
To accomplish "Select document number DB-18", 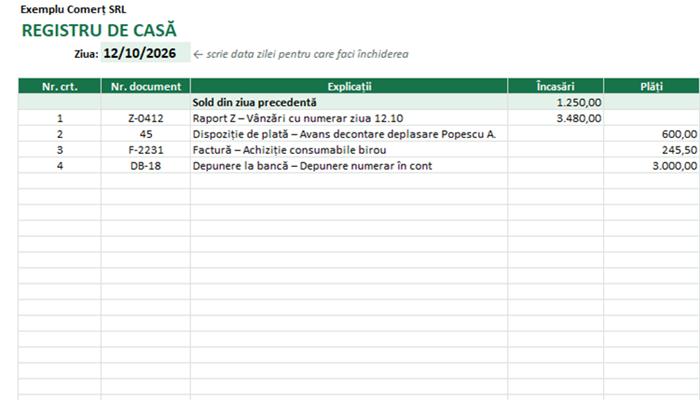I will pos(146,166).
